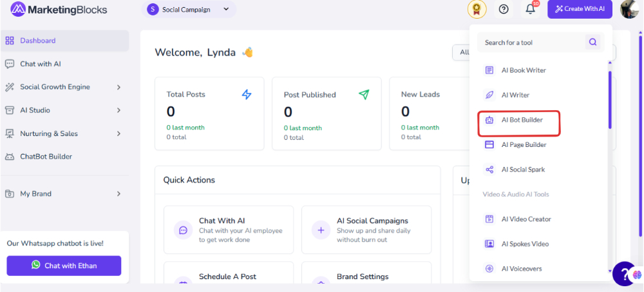644x292 pixels.
Task: Click the Schedule A Post quick action
Action: click(x=229, y=273)
